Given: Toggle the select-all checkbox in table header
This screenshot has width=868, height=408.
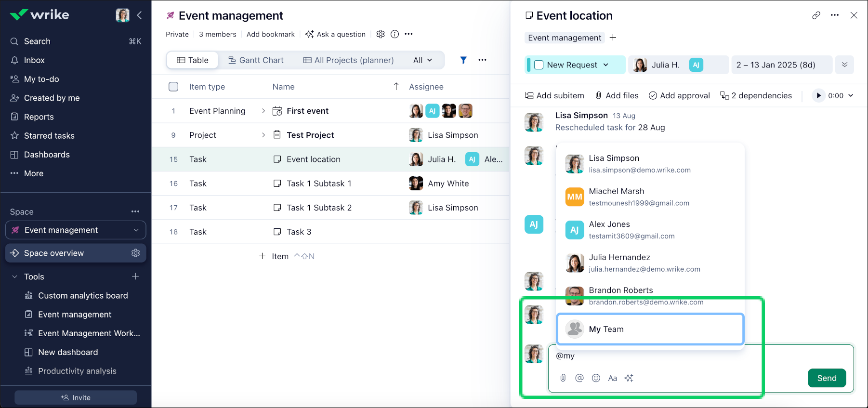Looking at the screenshot, I should click(x=173, y=87).
